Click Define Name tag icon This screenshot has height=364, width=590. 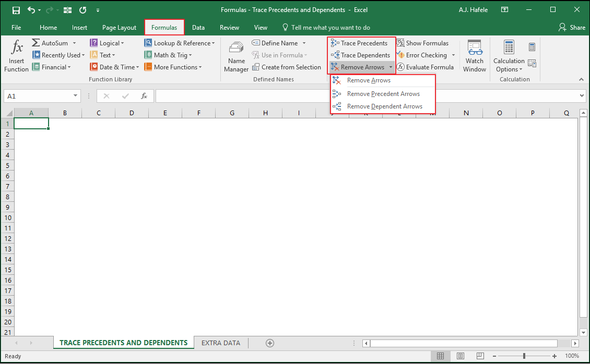pos(256,43)
